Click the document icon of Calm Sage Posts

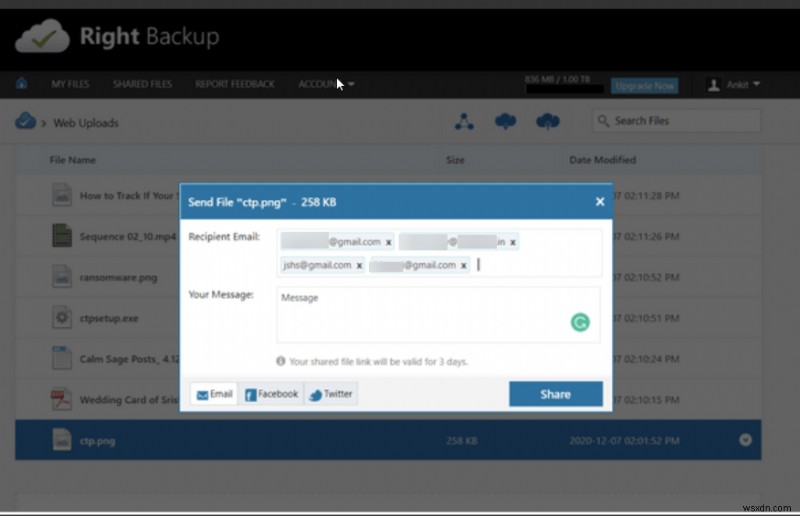[x=62, y=357]
